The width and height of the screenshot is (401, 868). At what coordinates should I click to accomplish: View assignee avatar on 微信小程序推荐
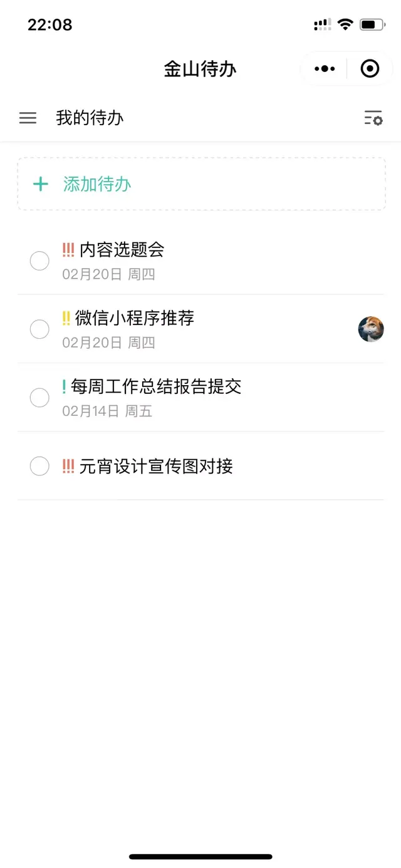pyautogui.click(x=371, y=329)
